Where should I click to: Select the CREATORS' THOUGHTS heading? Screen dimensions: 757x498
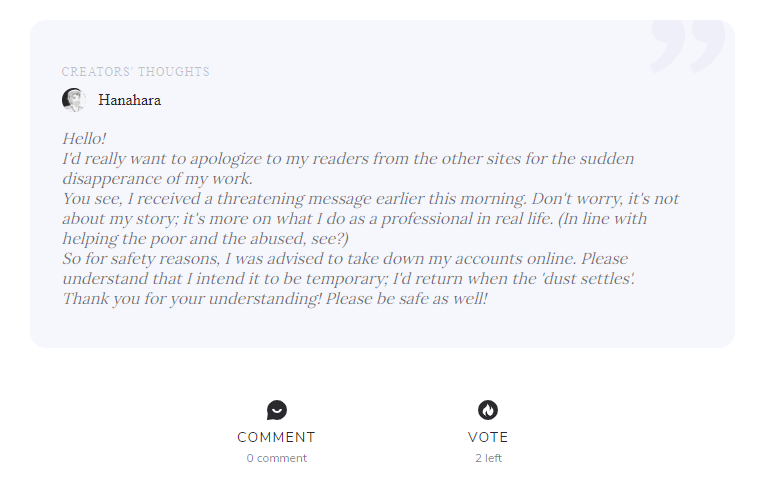136,72
